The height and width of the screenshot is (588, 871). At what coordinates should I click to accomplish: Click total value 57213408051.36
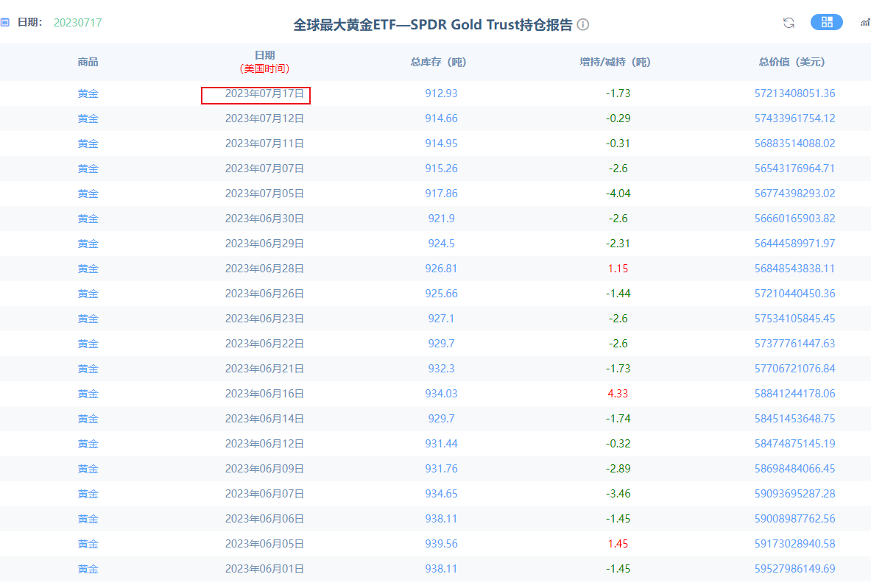(x=794, y=93)
